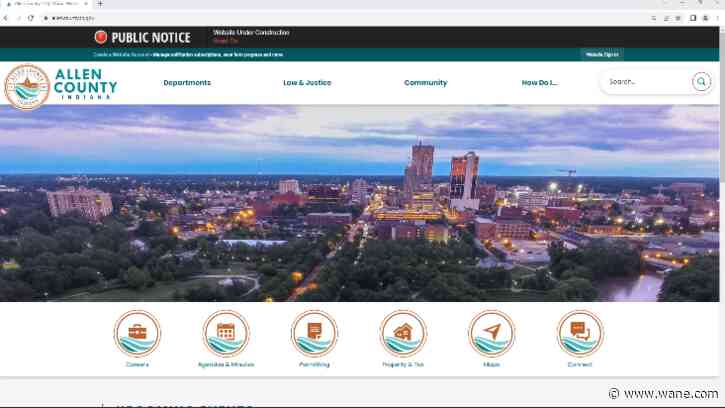Open the Property & Tax house icon
The image size is (725, 408).
click(403, 333)
